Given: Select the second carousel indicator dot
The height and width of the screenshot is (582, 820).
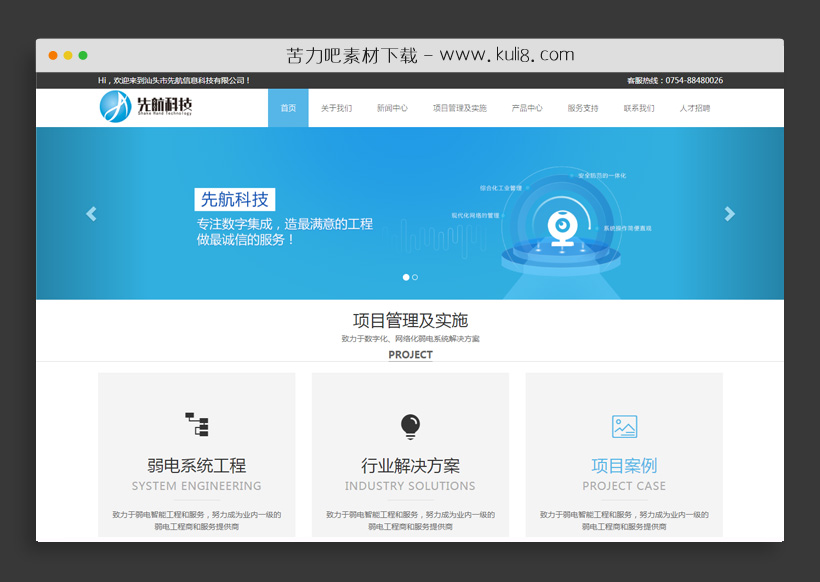Looking at the screenshot, I should pos(415,277).
